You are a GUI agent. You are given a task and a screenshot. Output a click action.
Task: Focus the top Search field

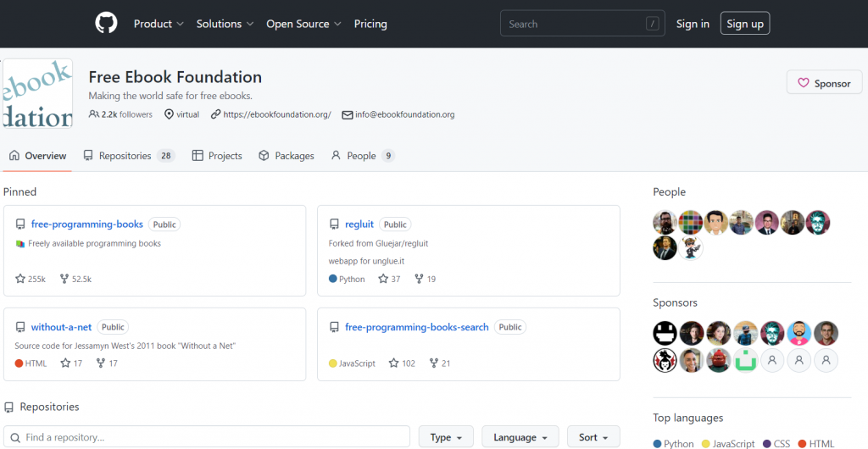click(x=582, y=24)
